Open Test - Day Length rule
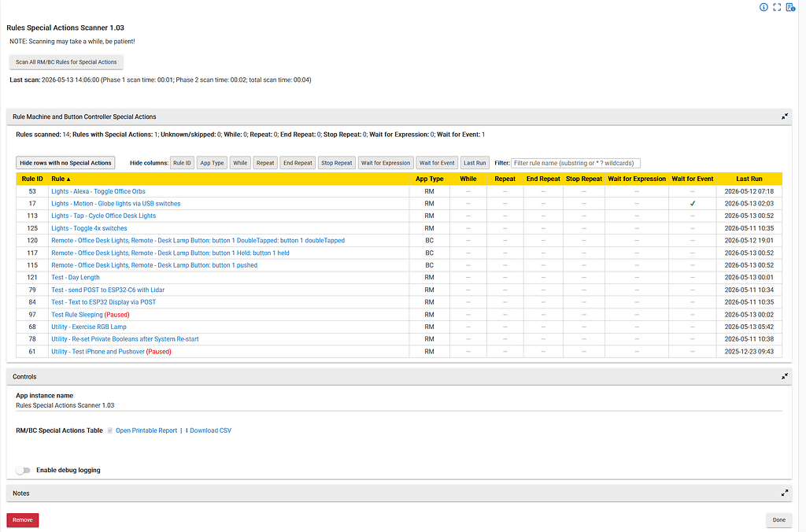The width and height of the screenshot is (806, 532). click(x=76, y=277)
